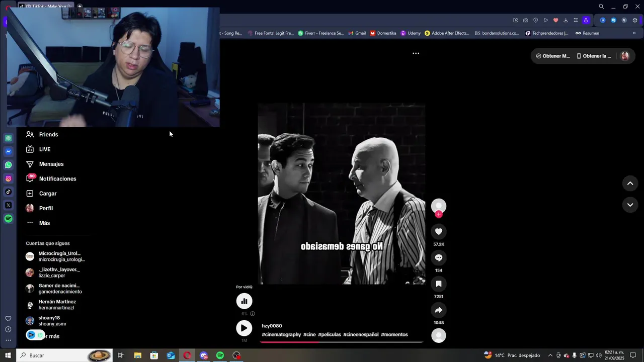
Task: Open the volume control in system tray
Action: [599, 355]
